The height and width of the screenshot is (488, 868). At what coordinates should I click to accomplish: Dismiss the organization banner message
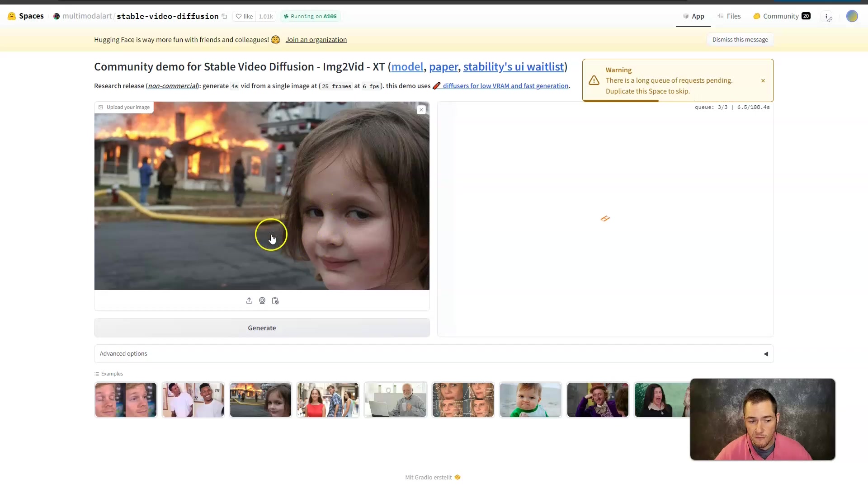(740, 40)
